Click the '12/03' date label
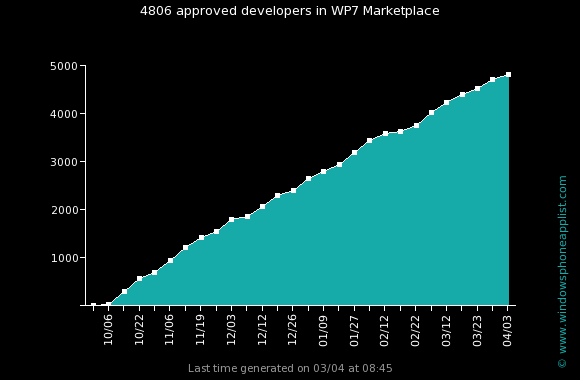 click(231, 330)
